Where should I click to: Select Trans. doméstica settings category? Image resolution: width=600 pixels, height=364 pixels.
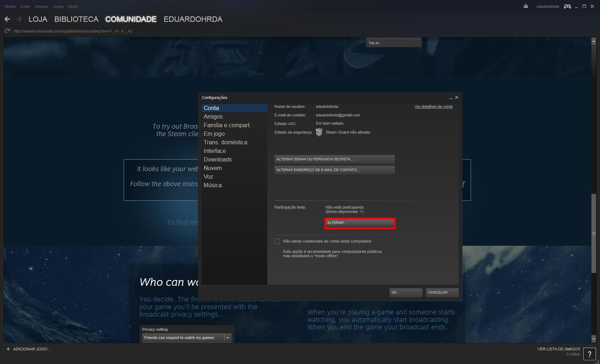[234, 142]
